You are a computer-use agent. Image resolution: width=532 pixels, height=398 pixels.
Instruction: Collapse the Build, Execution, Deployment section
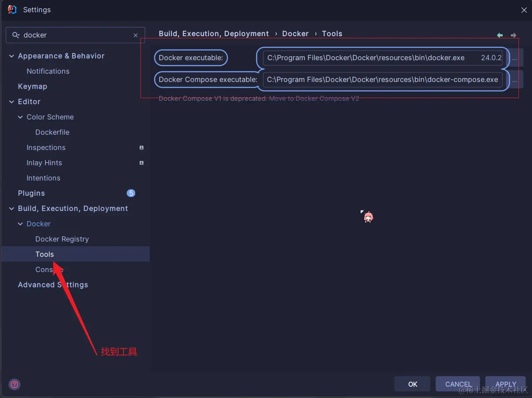12,209
